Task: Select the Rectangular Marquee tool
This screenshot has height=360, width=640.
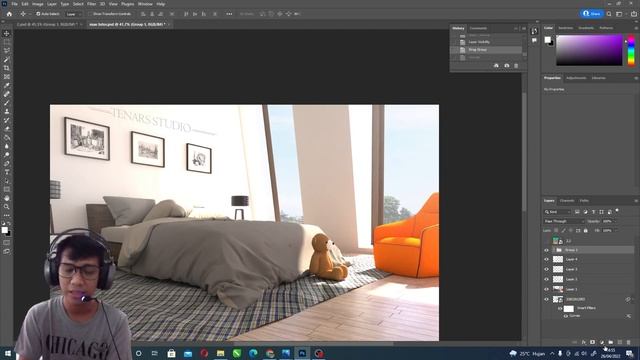Action: [x=7, y=42]
